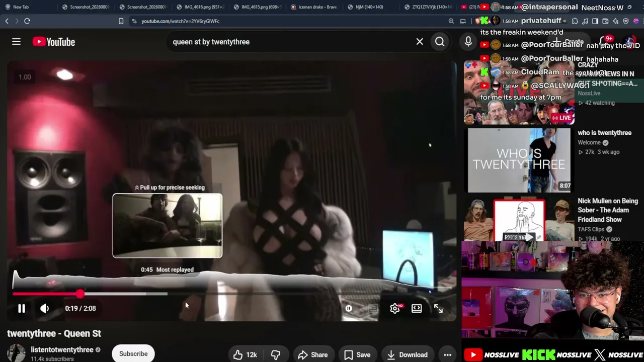Click the Share button

(x=313, y=355)
